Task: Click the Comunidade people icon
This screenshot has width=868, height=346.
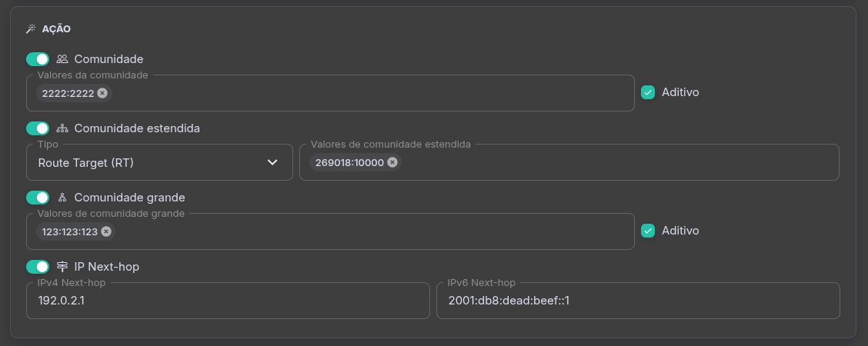Action: 62,59
